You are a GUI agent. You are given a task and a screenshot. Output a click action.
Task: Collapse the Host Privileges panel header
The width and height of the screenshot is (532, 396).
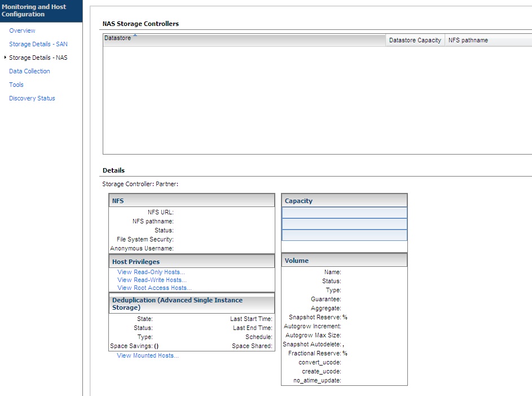click(x=192, y=262)
